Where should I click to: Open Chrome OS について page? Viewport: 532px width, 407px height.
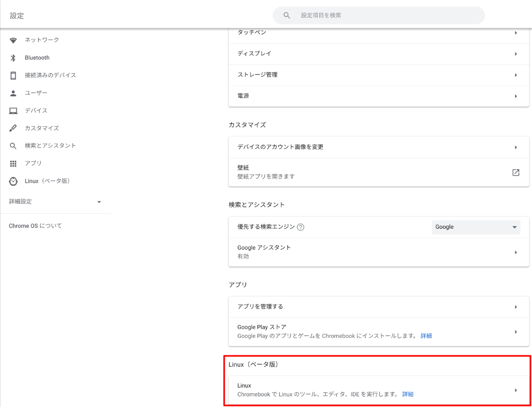[x=35, y=226]
